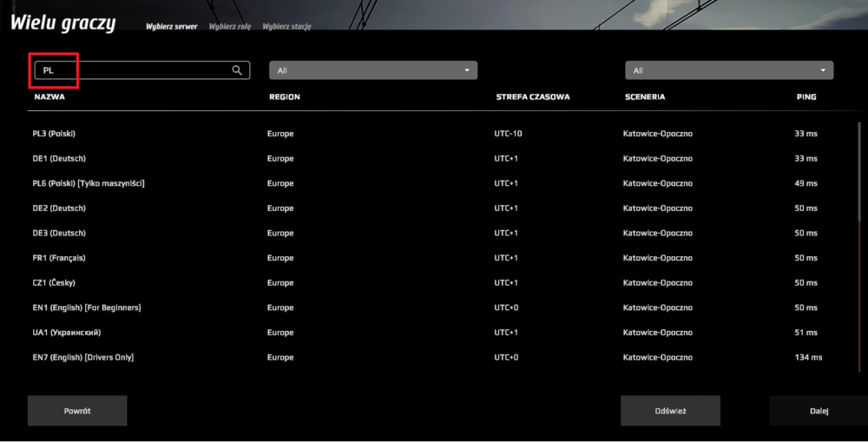Sort servers by NAZWA column

tap(49, 97)
